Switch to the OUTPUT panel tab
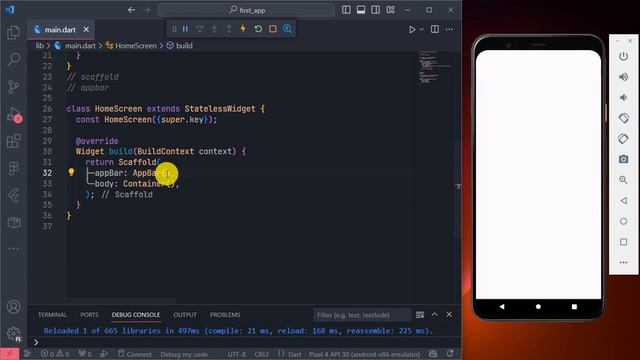The height and width of the screenshot is (360, 640). pos(185,315)
